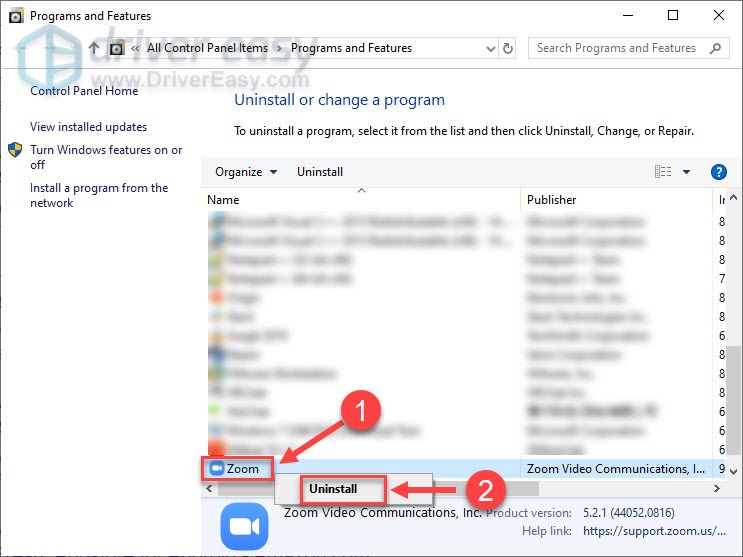Click the blue Help question mark icon
The height and width of the screenshot is (557, 743).
(x=717, y=172)
